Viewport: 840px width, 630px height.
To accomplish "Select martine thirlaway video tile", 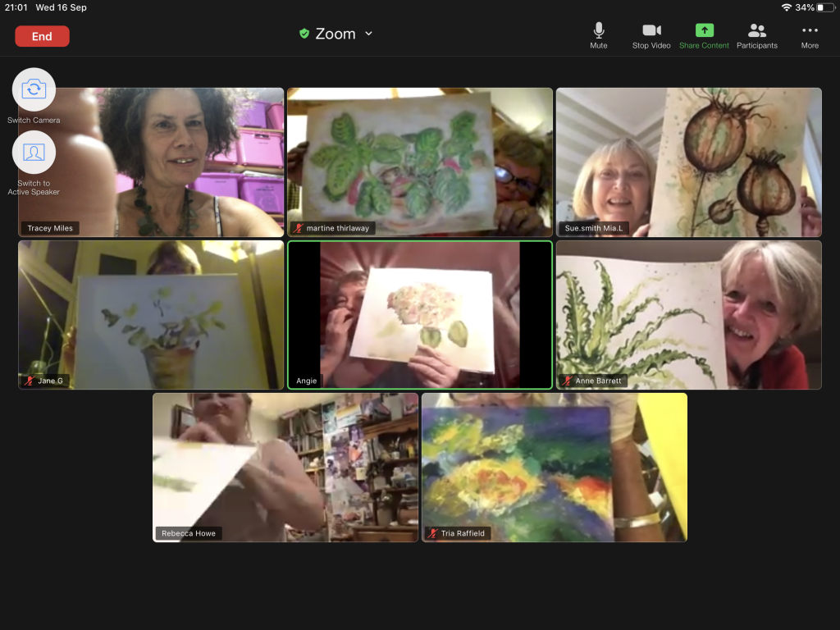I will tap(420, 162).
